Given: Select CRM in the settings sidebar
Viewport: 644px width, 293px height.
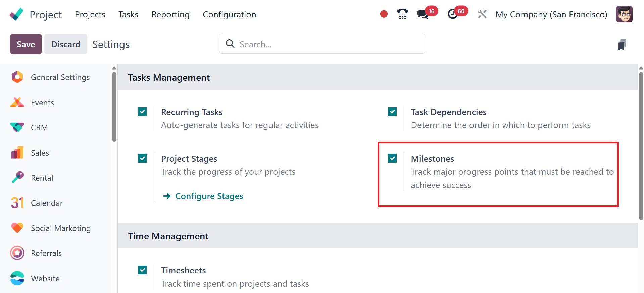Looking at the screenshot, I should click(39, 128).
